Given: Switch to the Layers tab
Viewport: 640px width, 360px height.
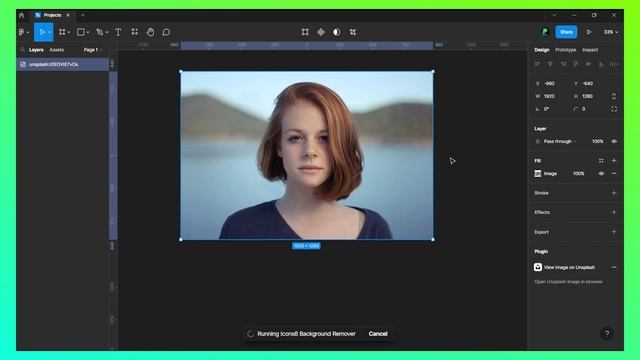Looking at the screenshot, I should (36, 50).
